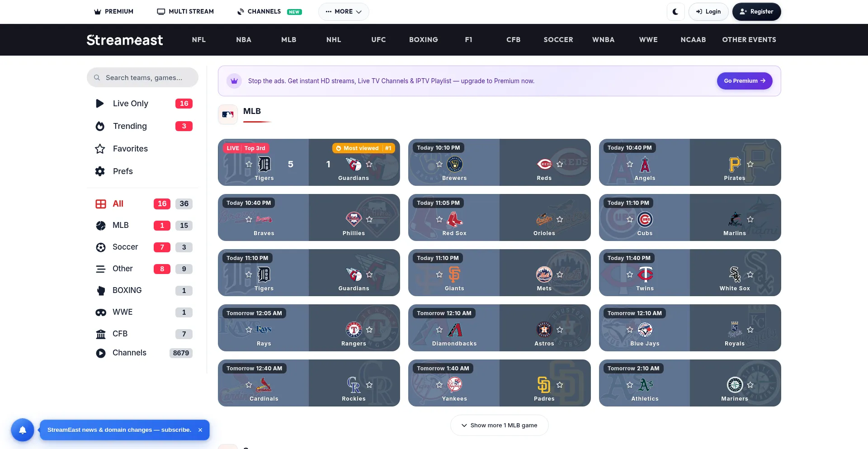Click the Diamondbacks team logo
Image resolution: width=868 pixels, height=449 pixels.
click(454, 330)
